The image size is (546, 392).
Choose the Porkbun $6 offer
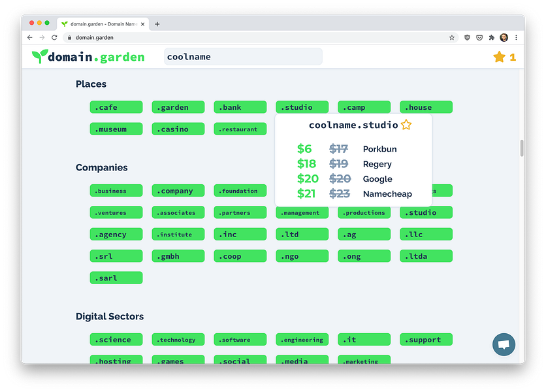tap(353, 149)
